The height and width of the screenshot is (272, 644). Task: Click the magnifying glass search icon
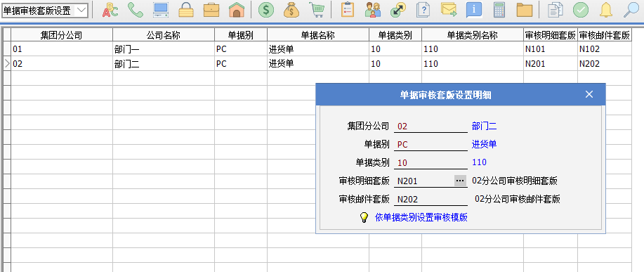(x=631, y=10)
